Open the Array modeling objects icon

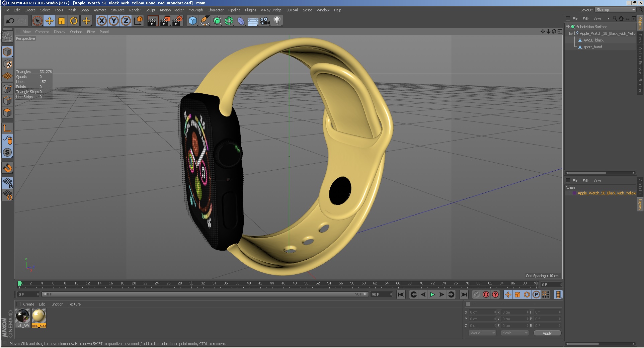229,21
